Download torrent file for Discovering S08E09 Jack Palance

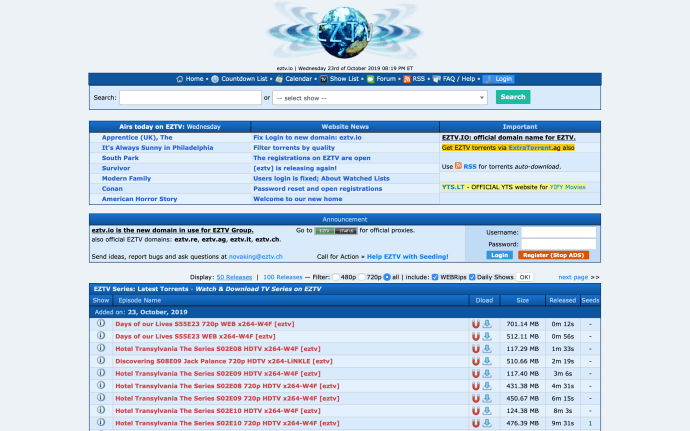[487, 360]
